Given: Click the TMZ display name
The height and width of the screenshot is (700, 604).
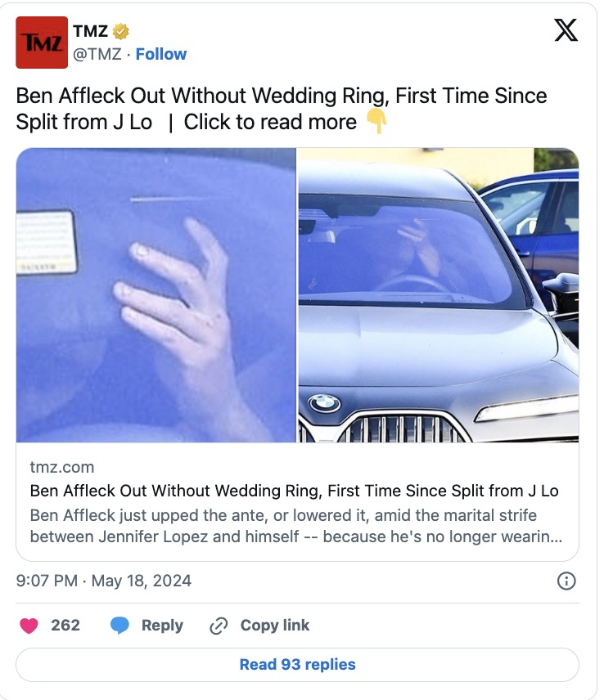Looking at the screenshot, I should (90, 31).
